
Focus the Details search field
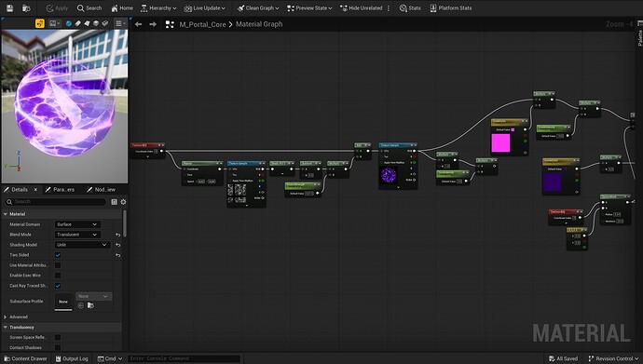click(55, 201)
